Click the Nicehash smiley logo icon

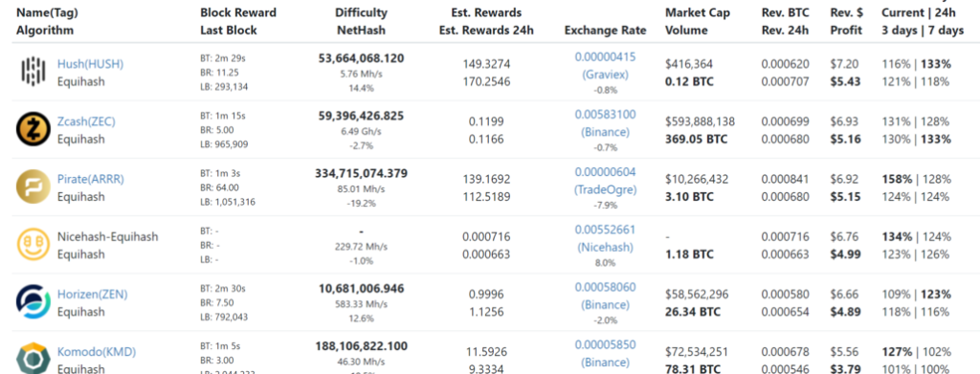(33, 245)
